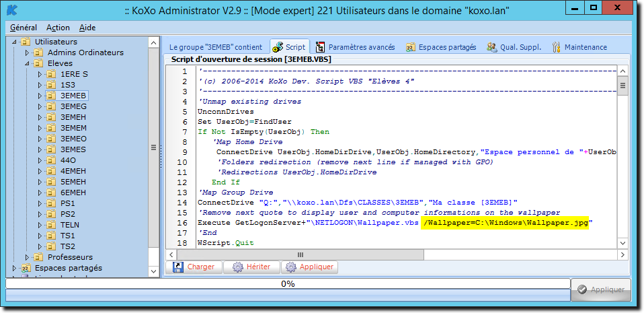The image size is (644, 313).
Task: Click the 44O folder icon
Action: [51, 160]
